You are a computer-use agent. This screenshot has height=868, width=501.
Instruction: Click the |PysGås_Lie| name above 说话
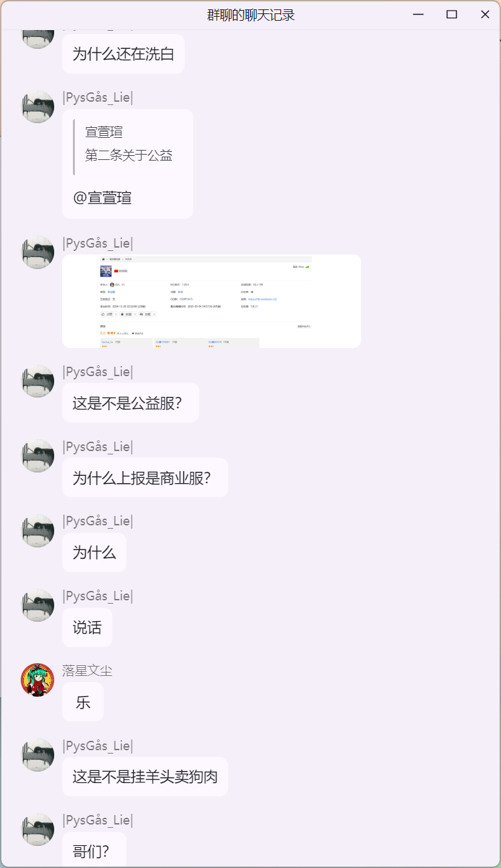(98, 596)
